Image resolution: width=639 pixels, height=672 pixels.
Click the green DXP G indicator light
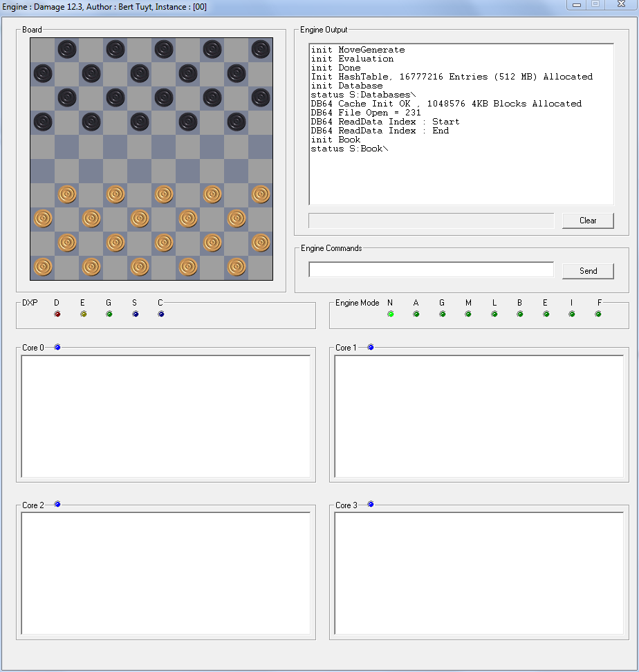point(109,314)
